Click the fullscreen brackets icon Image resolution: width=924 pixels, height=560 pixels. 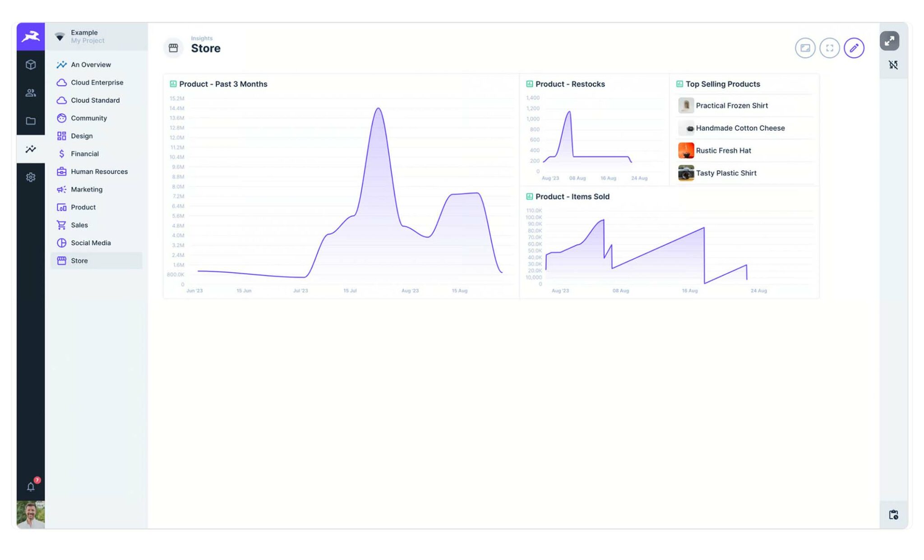tap(829, 48)
